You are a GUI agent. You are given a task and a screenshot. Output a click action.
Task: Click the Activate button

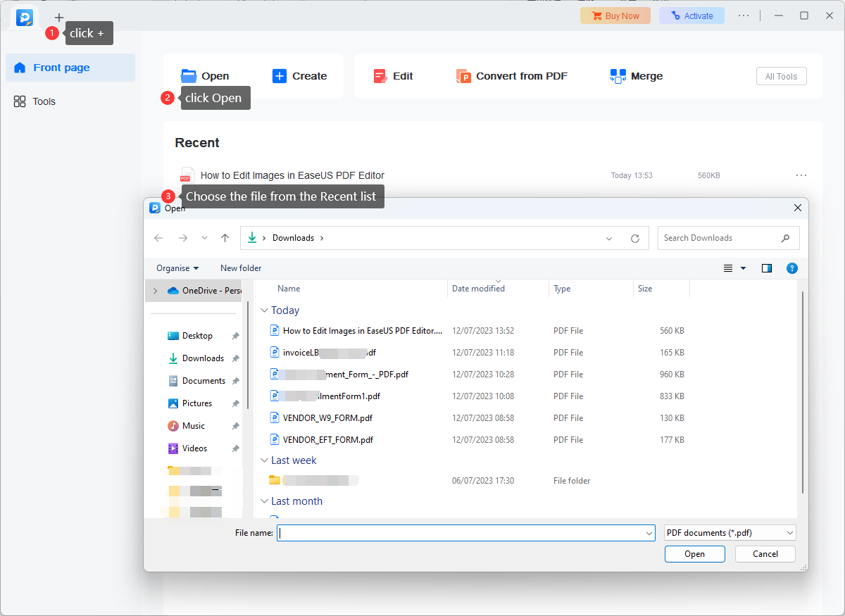pyautogui.click(x=691, y=15)
